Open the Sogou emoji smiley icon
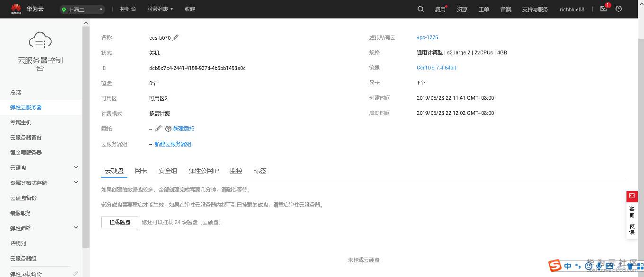This screenshot has width=644, height=277. (589, 266)
